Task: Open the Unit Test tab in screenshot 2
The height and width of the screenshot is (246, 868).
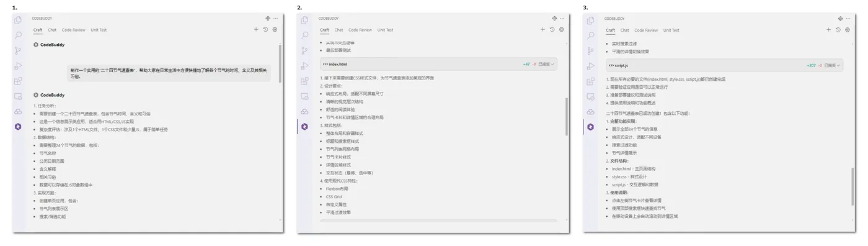Action: pyautogui.click(x=385, y=30)
